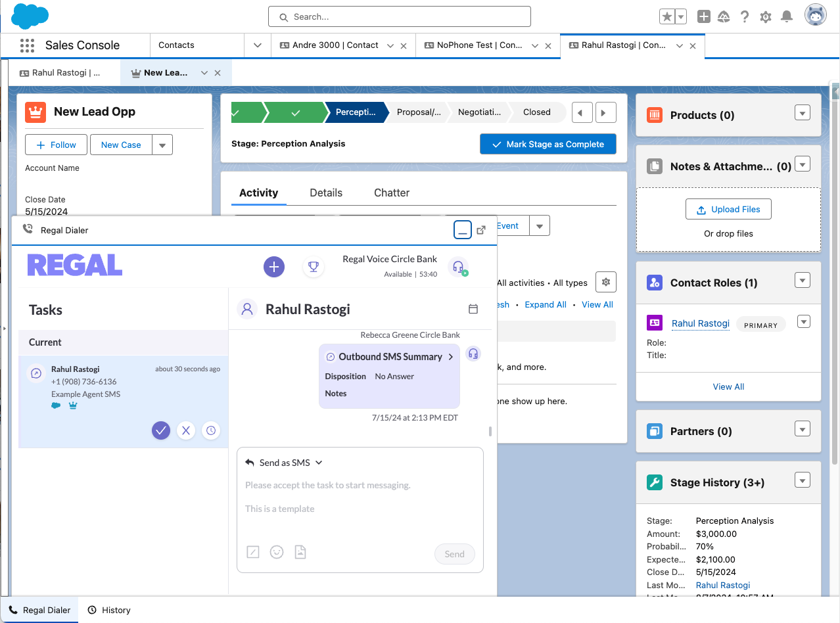Close the New Lead Opp subtab
Screen dimensions: 840x623
[218, 73]
